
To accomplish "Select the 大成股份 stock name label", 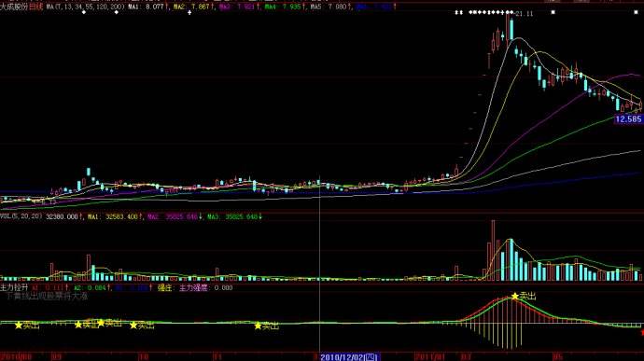I will coord(14,7).
